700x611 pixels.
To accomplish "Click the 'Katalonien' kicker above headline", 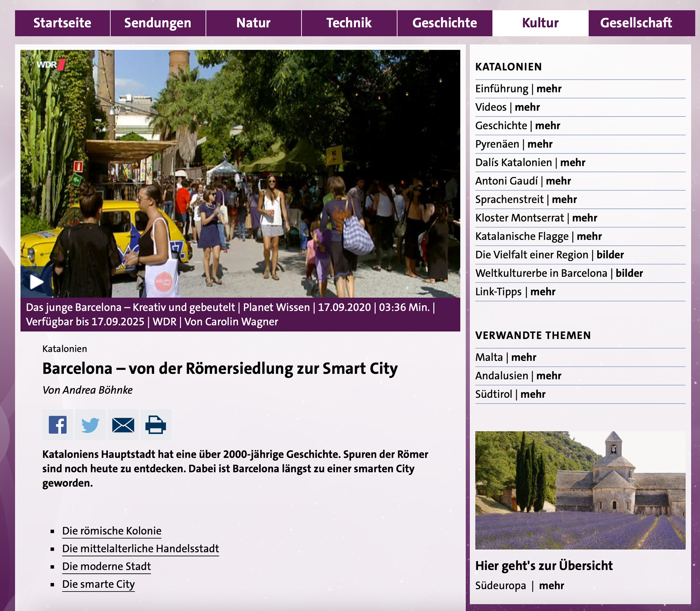I will click(65, 349).
